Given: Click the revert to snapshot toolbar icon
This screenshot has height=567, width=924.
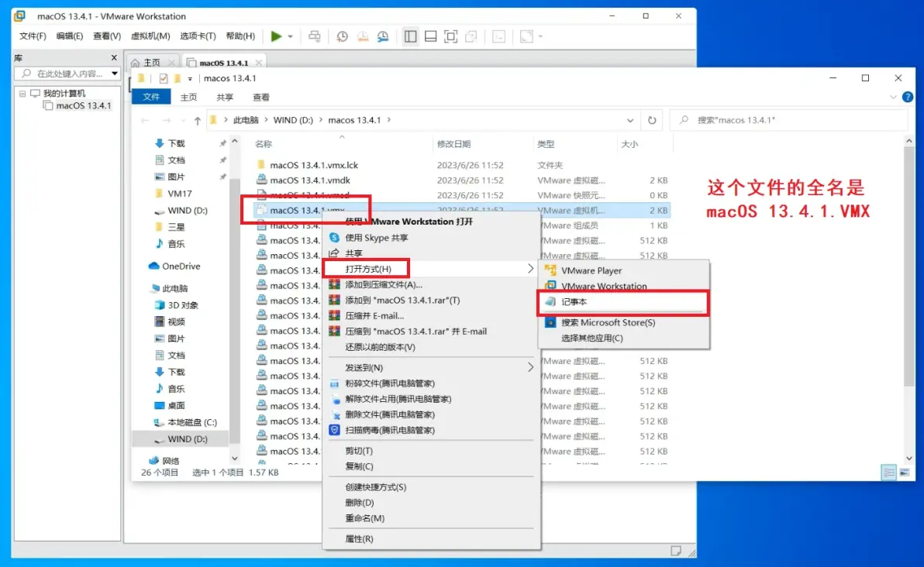Looking at the screenshot, I should pyautogui.click(x=363, y=36).
